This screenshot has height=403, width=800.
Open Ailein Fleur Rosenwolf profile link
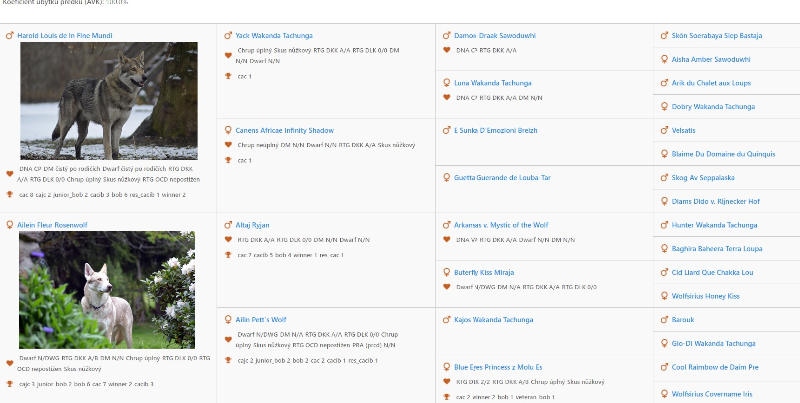click(x=52, y=225)
